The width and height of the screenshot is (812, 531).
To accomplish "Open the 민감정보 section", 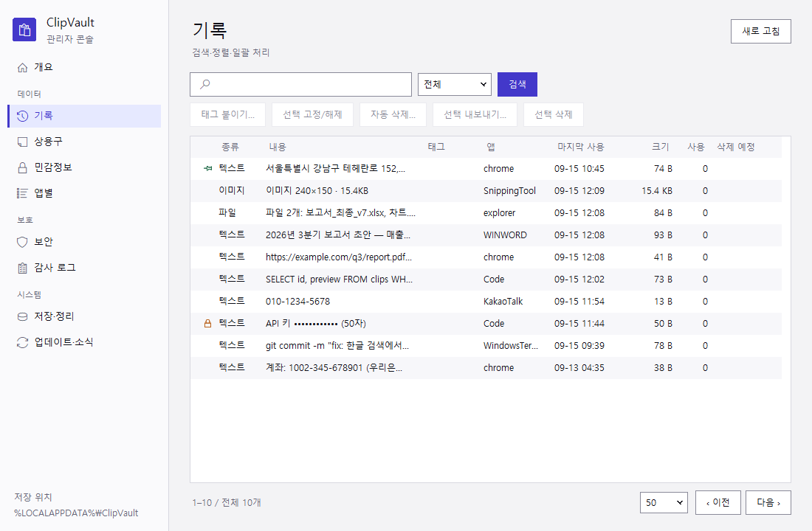I will pos(84,167).
